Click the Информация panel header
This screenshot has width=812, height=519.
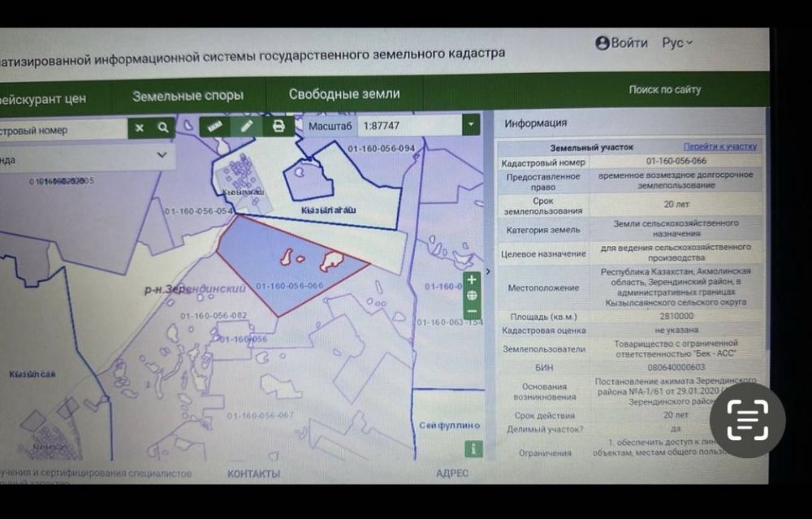click(x=535, y=123)
